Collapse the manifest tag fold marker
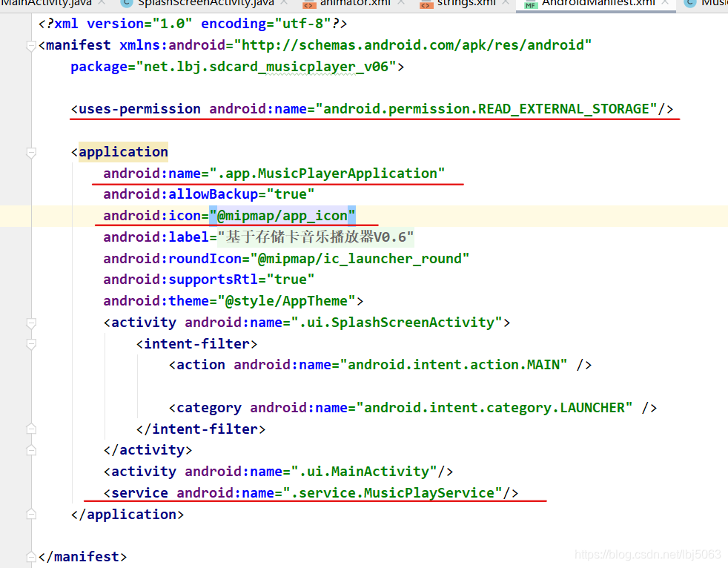Viewport: 728px width, 568px height. click(31, 46)
